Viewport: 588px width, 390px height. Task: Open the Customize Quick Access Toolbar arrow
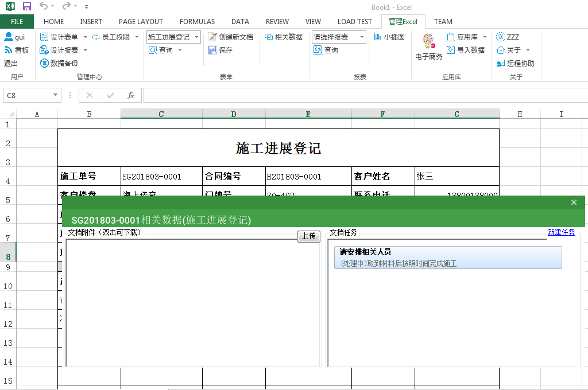click(x=87, y=7)
